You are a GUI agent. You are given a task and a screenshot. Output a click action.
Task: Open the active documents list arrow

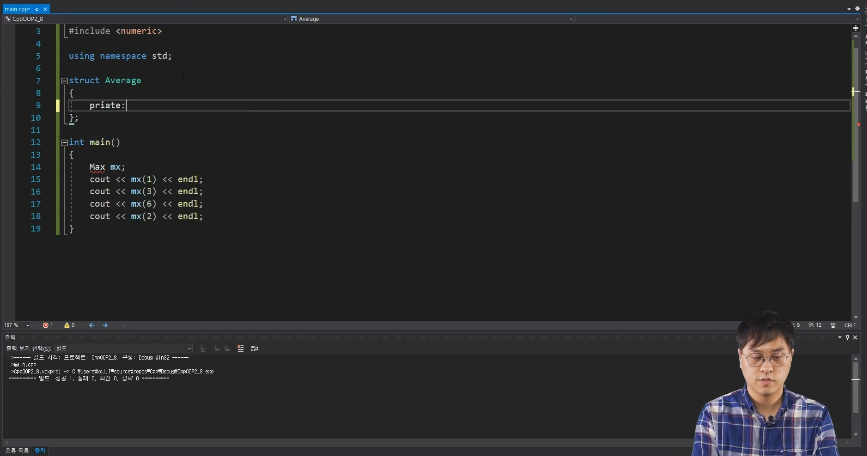click(x=849, y=9)
